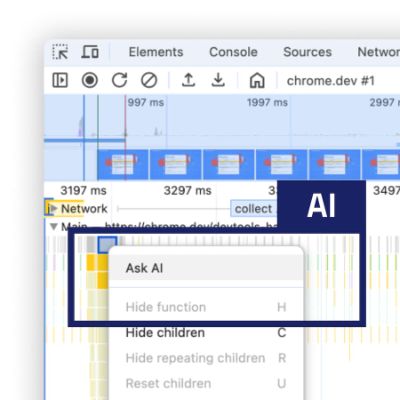Click the 997 ms overview marker
400x400 pixels.
pyautogui.click(x=146, y=102)
